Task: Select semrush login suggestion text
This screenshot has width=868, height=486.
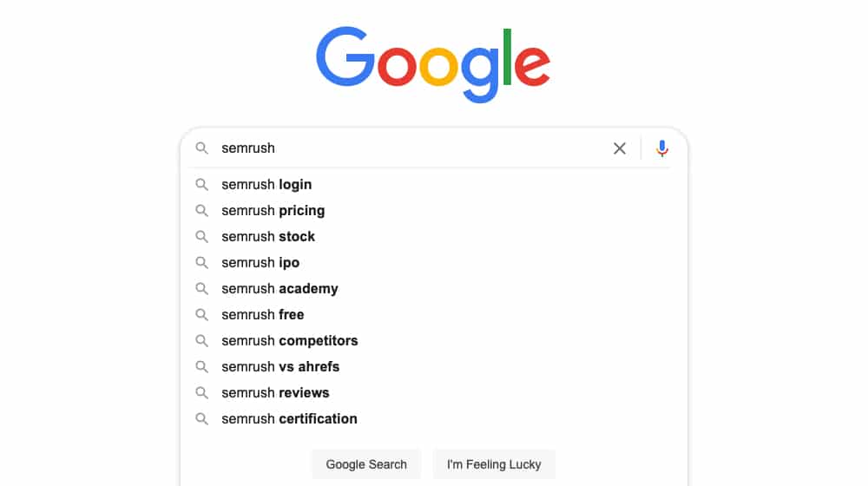Action: tap(266, 184)
